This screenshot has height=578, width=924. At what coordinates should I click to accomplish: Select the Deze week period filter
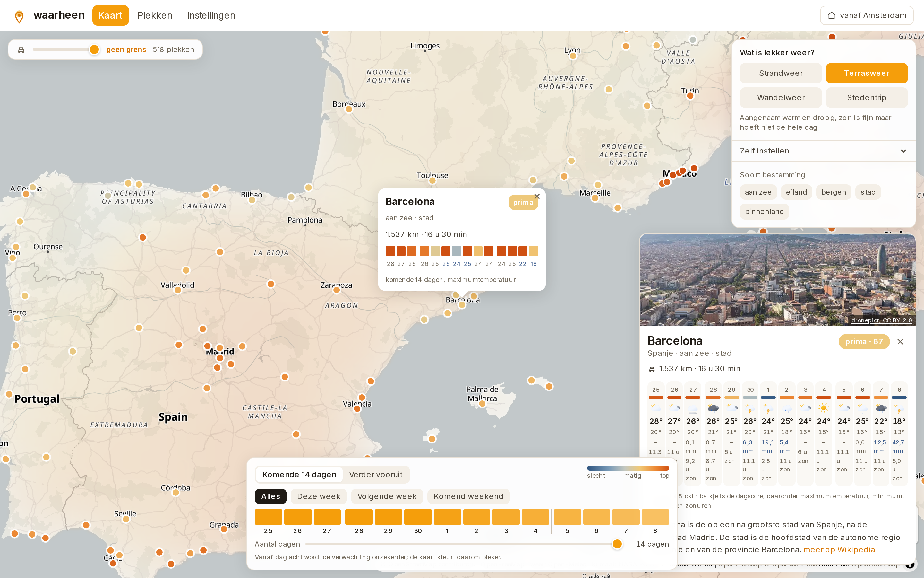pos(319,496)
